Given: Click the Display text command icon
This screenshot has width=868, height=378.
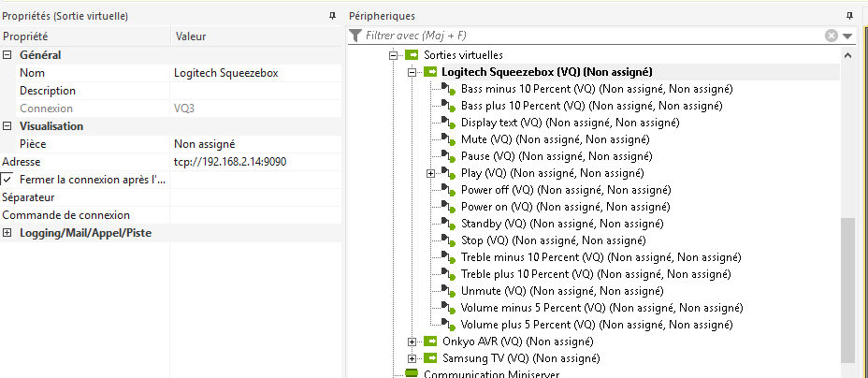Looking at the screenshot, I should (x=448, y=123).
